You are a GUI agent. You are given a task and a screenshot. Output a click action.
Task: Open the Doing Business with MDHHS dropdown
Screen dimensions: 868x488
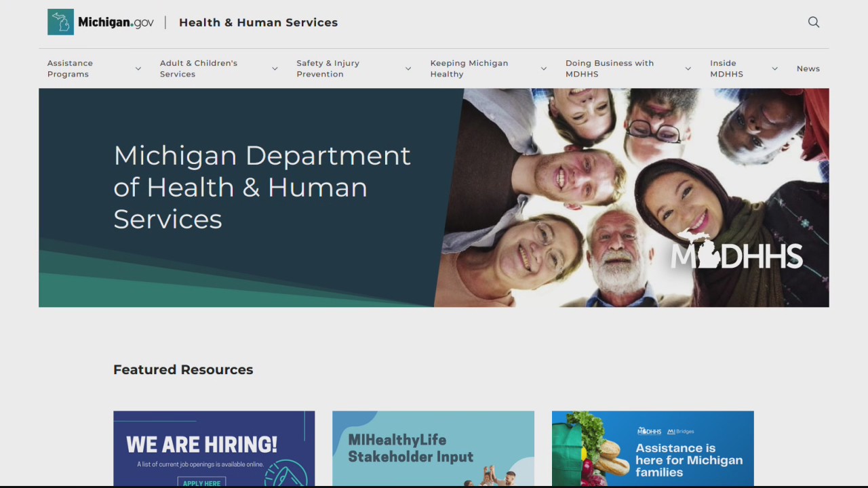pyautogui.click(x=688, y=68)
